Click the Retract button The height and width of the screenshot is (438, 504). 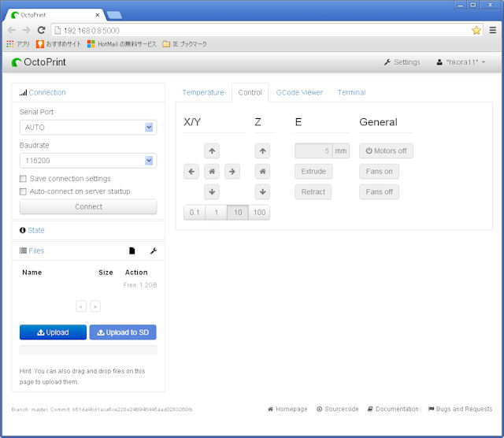click(x=313, y=192)
